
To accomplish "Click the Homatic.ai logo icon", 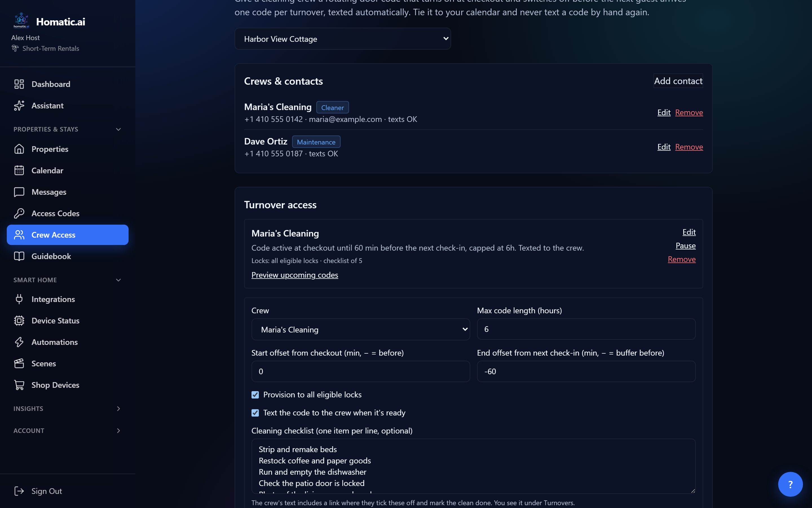I will coord(21,21).
